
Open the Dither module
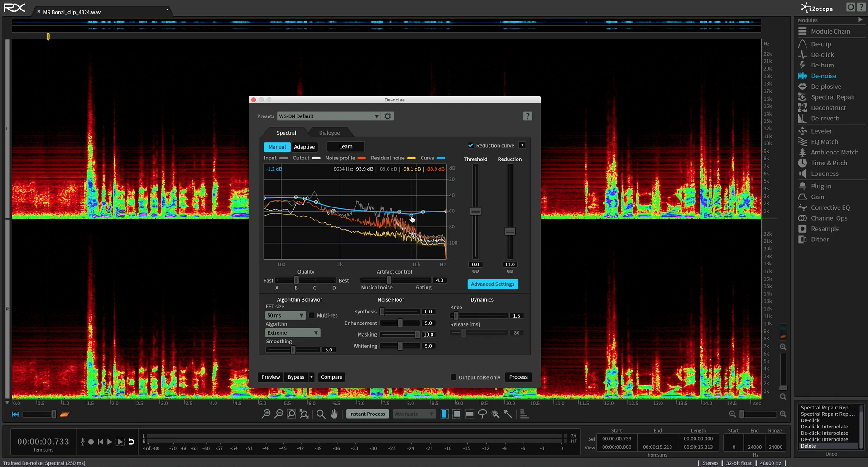[820, 240]
